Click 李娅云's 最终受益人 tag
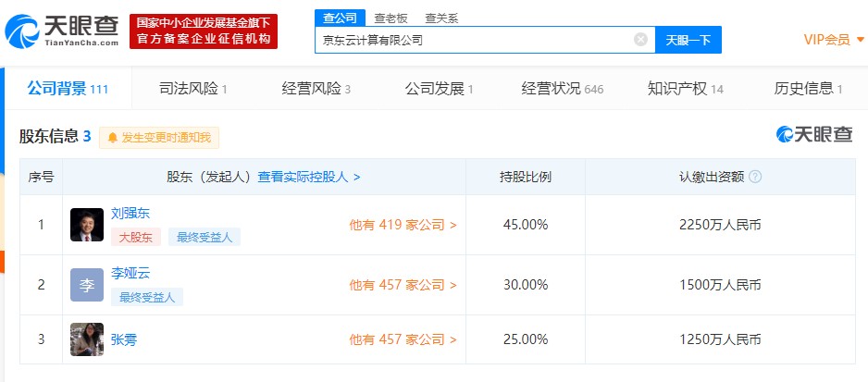 click(147, 297)
